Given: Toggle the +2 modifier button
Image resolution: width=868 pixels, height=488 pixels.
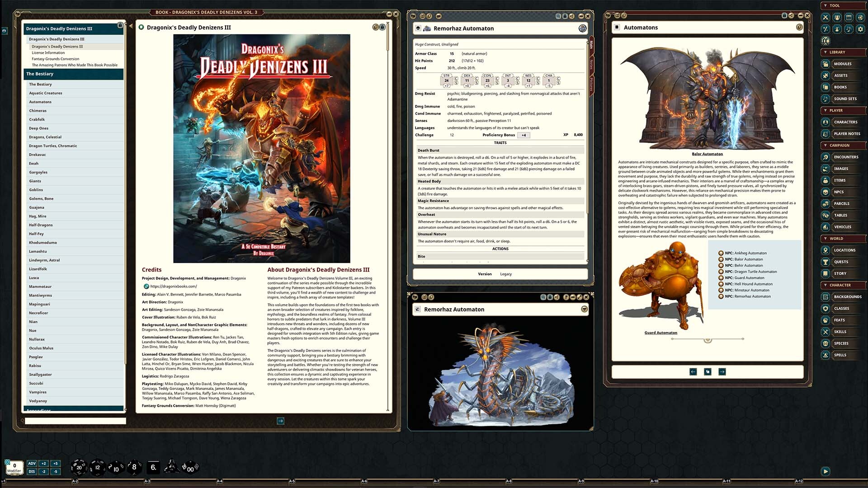Looking at the screenshot, I should click(44, 463).
